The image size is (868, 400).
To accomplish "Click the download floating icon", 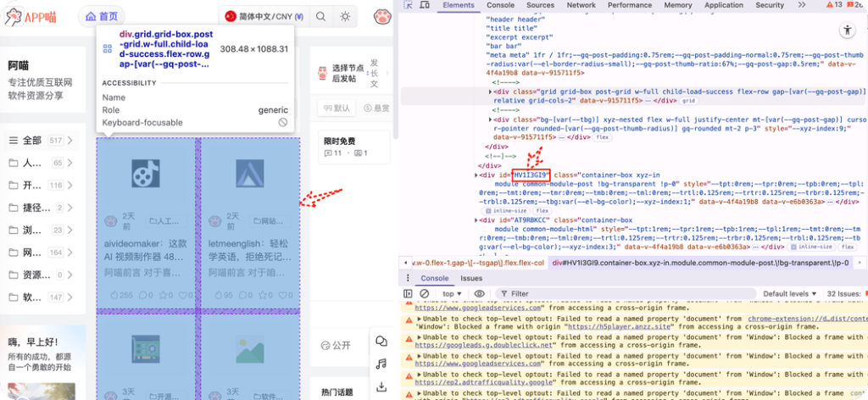I will (x=381, y=387).
